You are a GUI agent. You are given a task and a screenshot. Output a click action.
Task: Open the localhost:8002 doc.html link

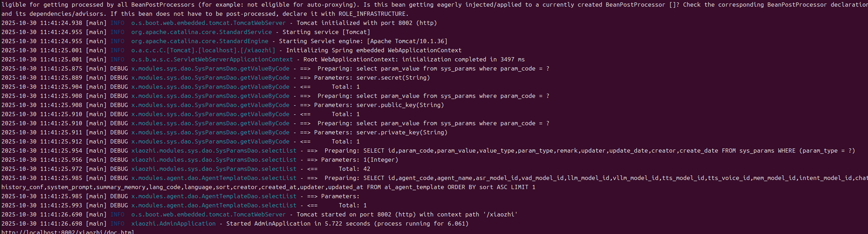67,232
